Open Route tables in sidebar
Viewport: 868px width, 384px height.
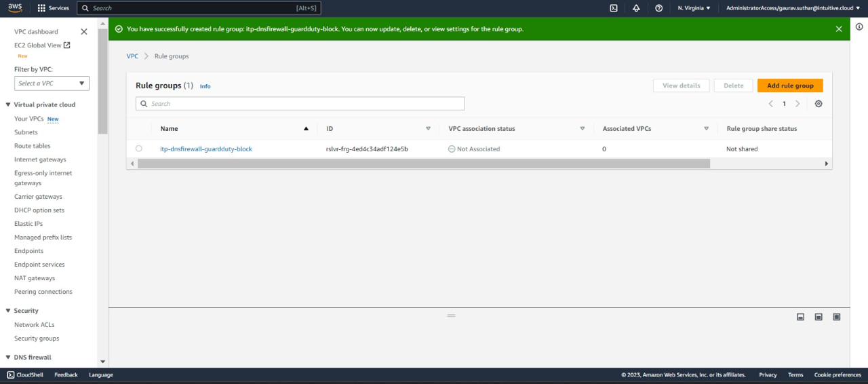(x=33, y=146)
